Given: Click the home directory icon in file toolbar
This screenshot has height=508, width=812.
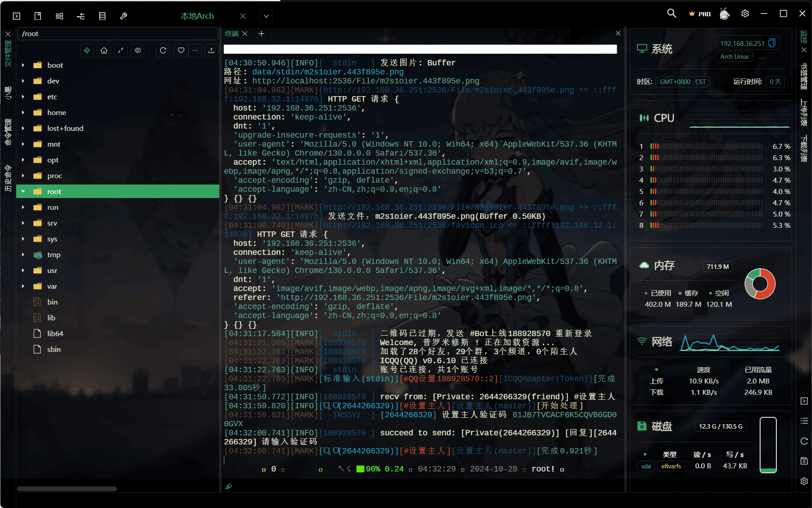Looking at the screenshot, I should point(104,51).
